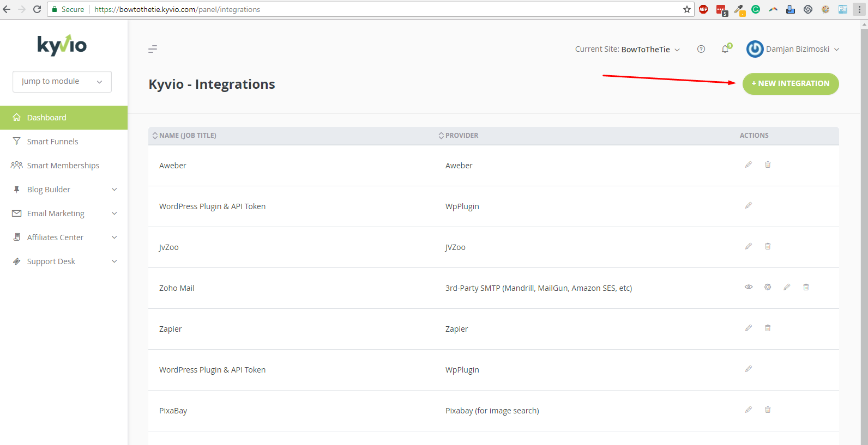Open the mobile device tester extension
Image resolution: width=868 pixels, height=445 pixels.
791,9
